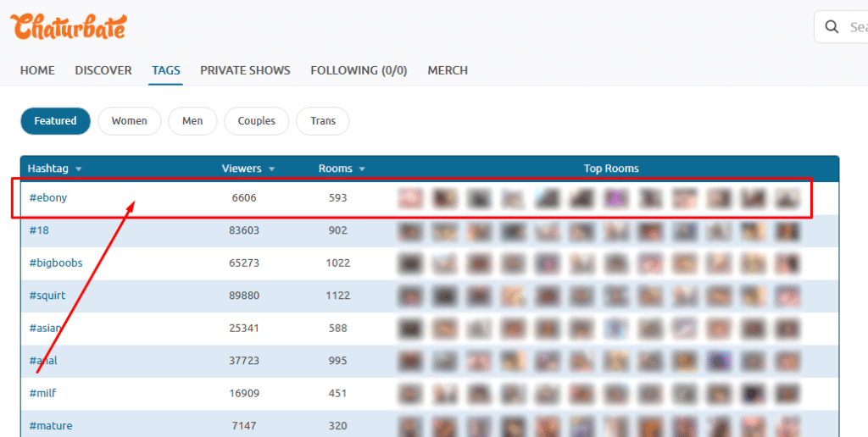
Task: Click the rooms count 451
Action: click(337, 393)
